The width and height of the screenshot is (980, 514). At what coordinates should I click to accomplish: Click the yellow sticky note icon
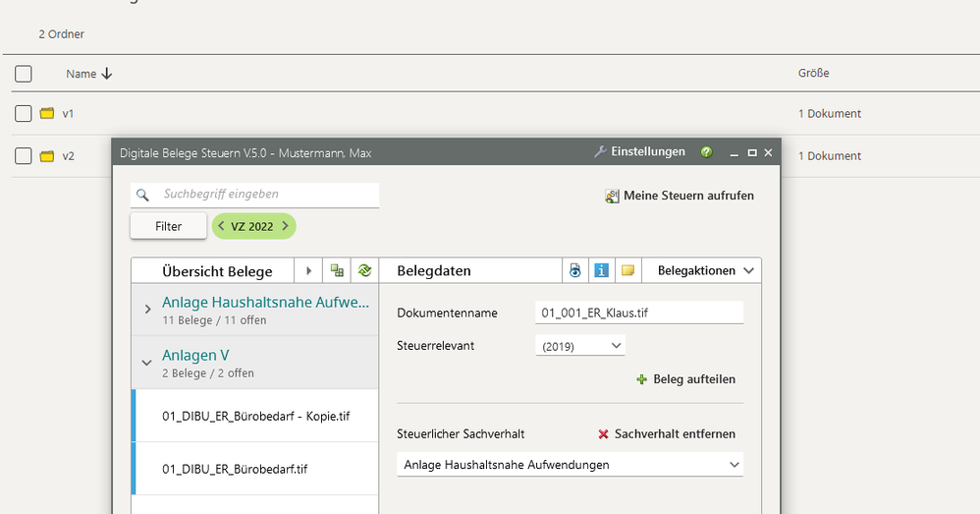click(628, 270)
